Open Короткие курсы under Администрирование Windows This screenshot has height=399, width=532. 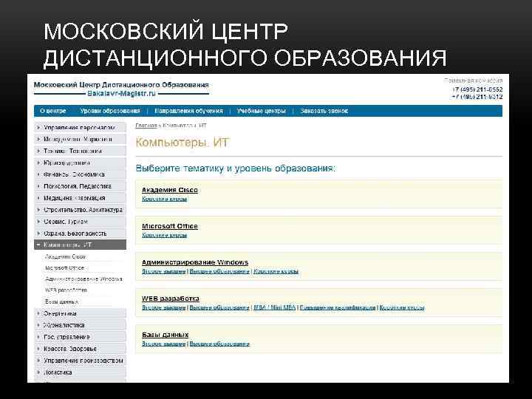[x=276, y=271]
